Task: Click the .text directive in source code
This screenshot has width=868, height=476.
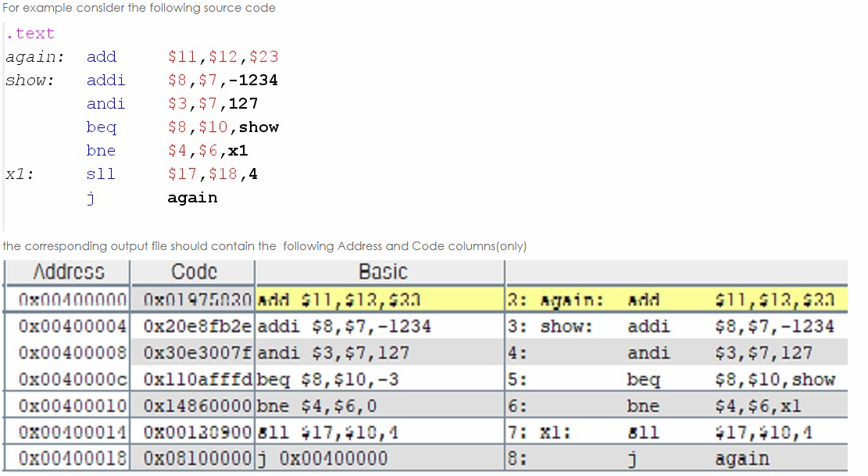Action: (x=30, y=33)
